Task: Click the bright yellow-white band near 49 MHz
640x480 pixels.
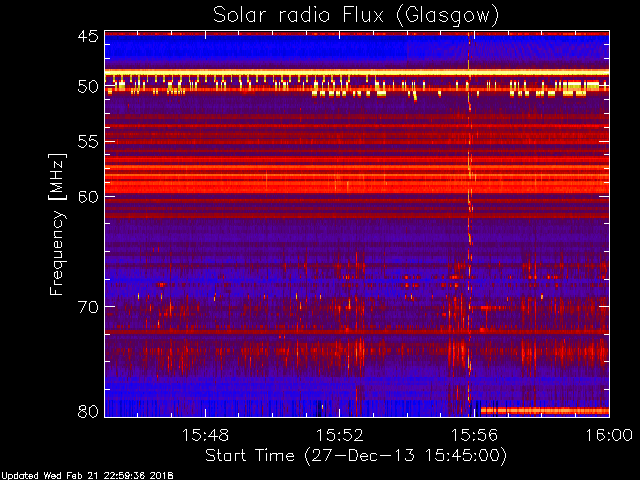Action: tap(357, 72)
